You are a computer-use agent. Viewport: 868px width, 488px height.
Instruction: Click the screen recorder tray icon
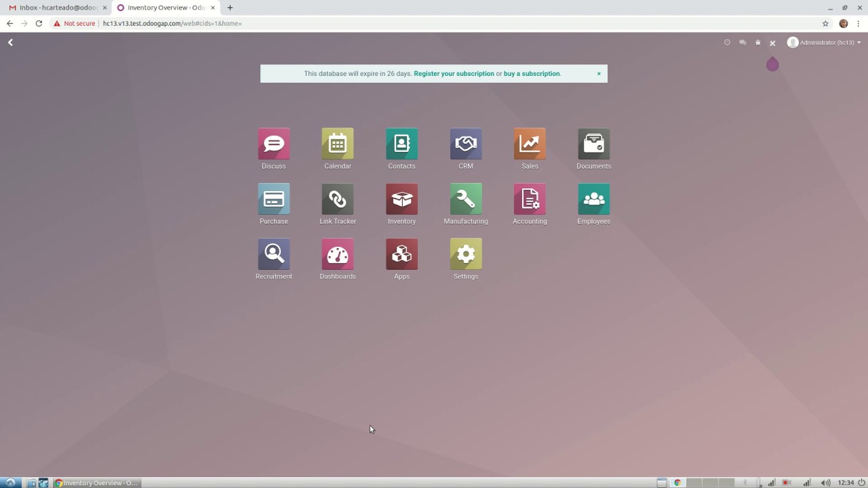coord(787,483)
